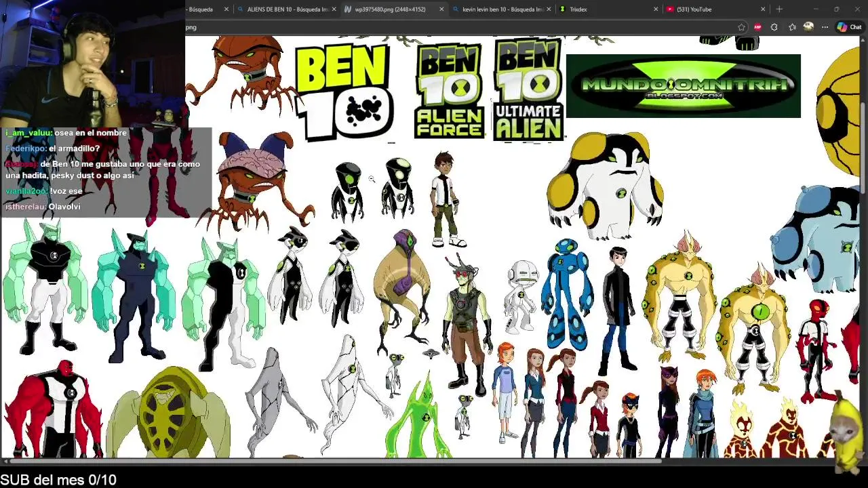The width and height of the screenshot is (868, 488).
Task: Click the man with red goggles and trench coat
Action: coord(468,324)
